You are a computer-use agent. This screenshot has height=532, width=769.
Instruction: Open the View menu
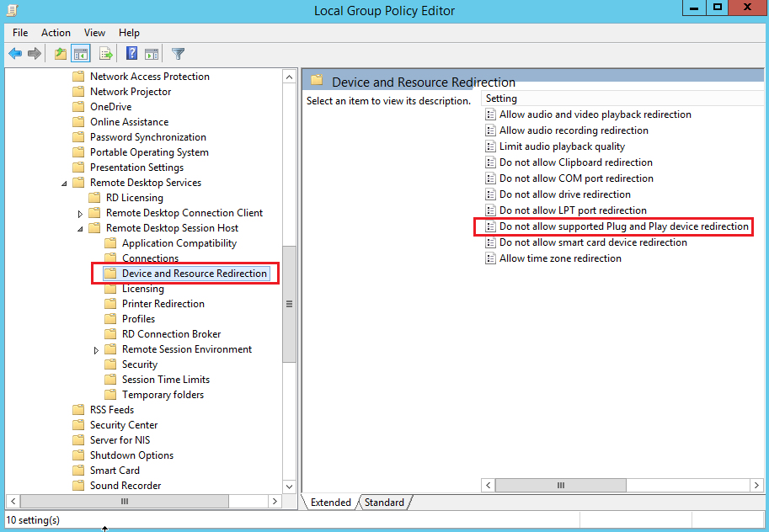point(94,33)
